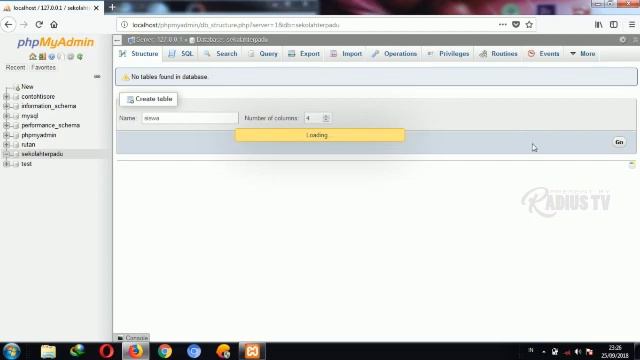Expand performance_schema database node

[x=6, y=125]
